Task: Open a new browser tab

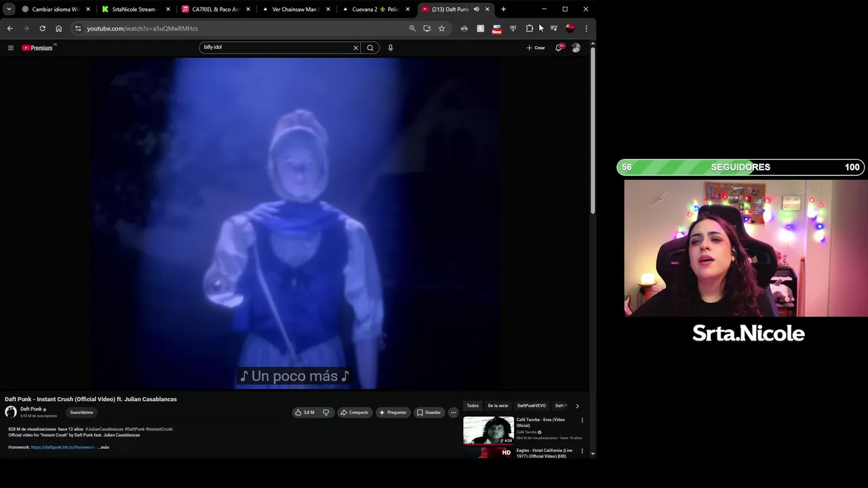Action: tap(503, 9)
